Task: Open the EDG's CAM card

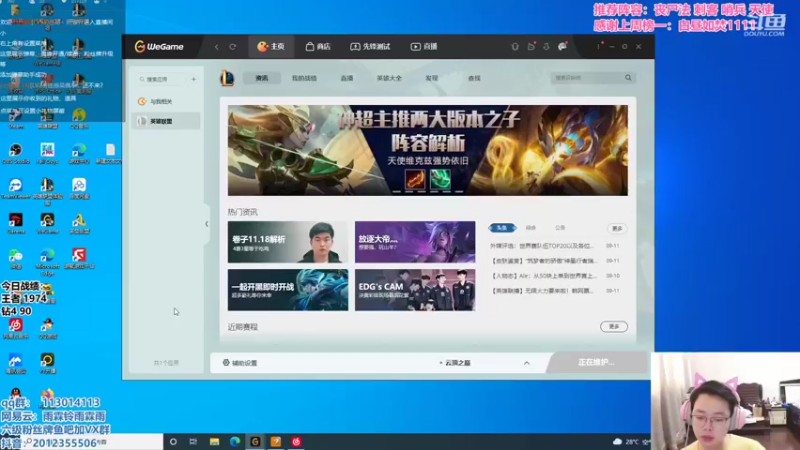Action: click(x=415, y=290)
